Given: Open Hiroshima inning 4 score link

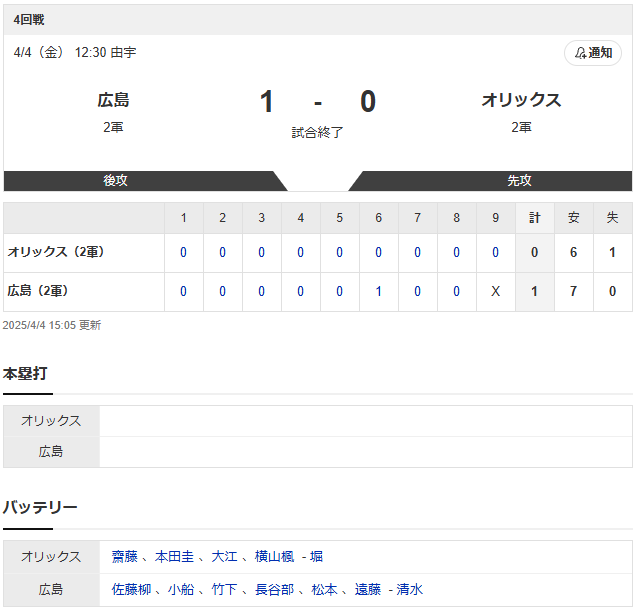Looking at the screenshot, I should coord(300,291).
